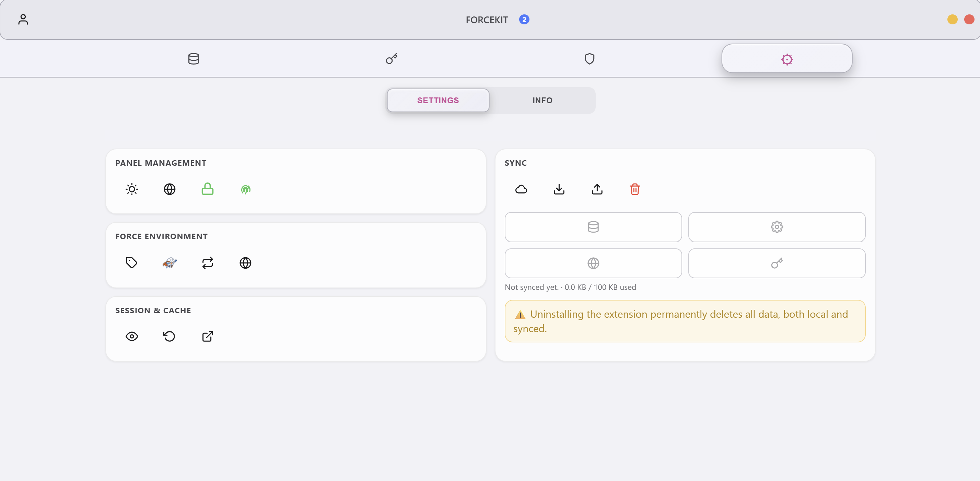Select the SETTINGS sub-tab
The height and width of the screenshot is (481, 980).
coord(438,101)
